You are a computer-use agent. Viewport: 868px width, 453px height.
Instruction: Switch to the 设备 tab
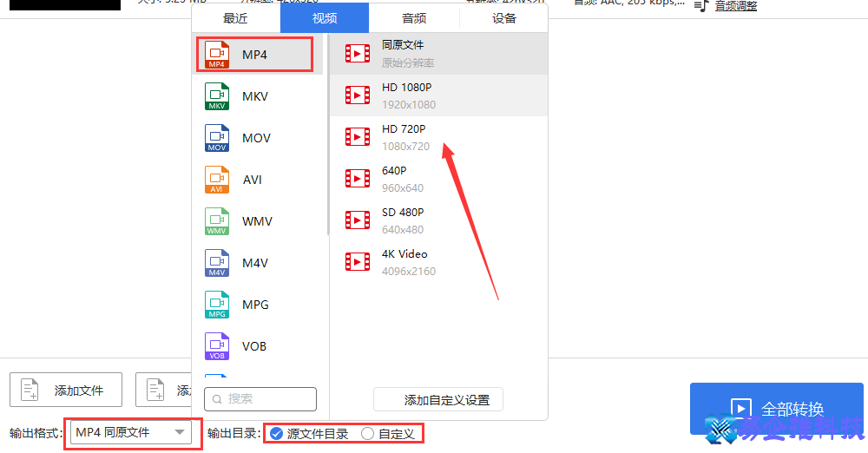503,17
